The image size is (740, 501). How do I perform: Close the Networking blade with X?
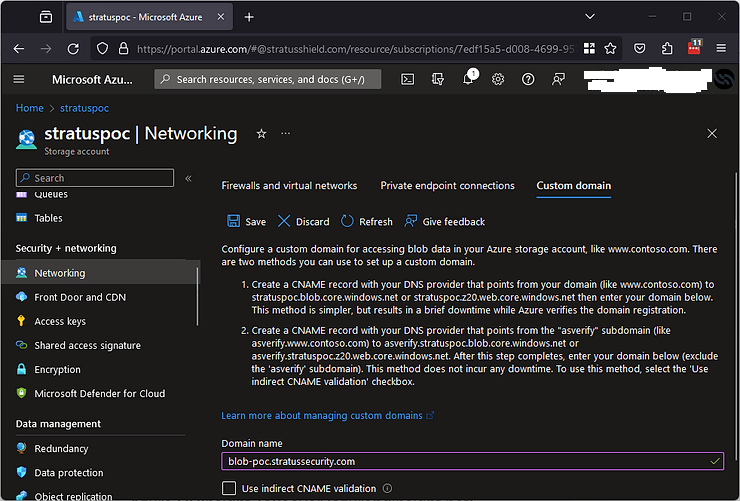(712, 134)
